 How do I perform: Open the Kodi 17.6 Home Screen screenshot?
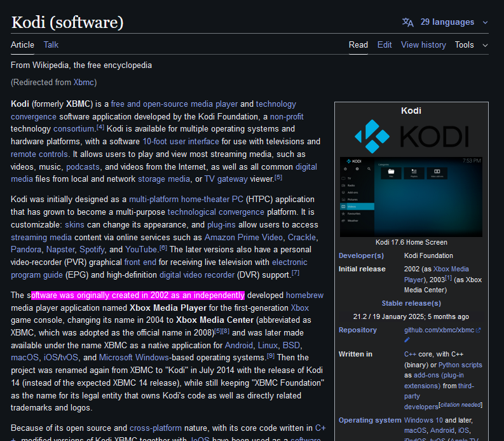(x=411, y=197)
